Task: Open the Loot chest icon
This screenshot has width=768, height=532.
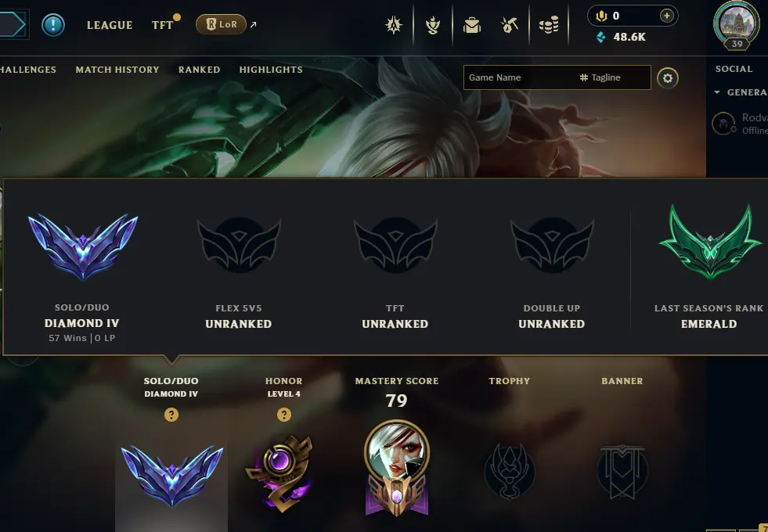Action: [471, 25]
